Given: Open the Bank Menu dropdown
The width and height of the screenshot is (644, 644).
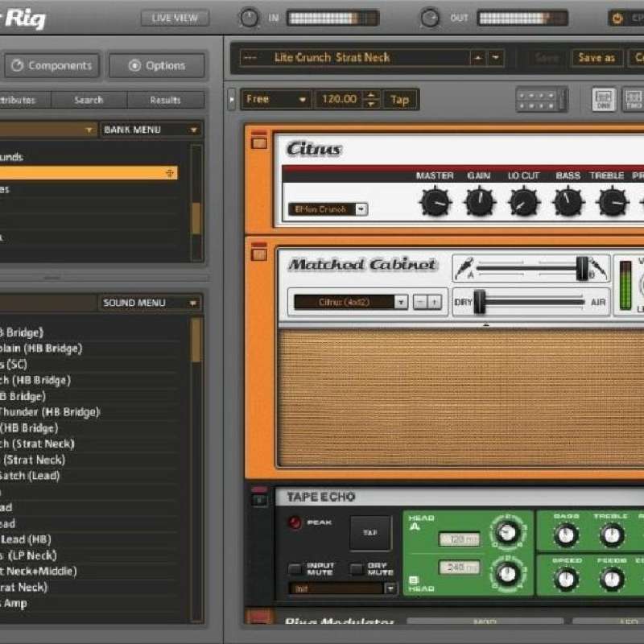Looking at the screenshot, I should coord(151,129).
